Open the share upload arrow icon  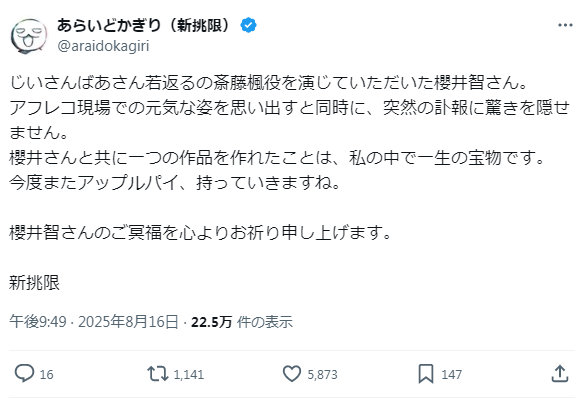(x=560, y=373)
